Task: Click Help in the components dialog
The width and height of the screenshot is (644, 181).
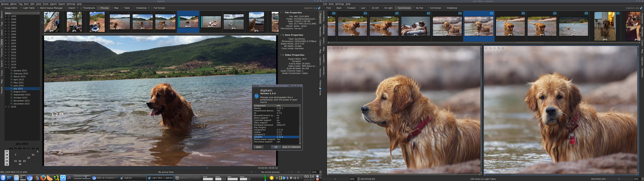Action: [258, 147]
